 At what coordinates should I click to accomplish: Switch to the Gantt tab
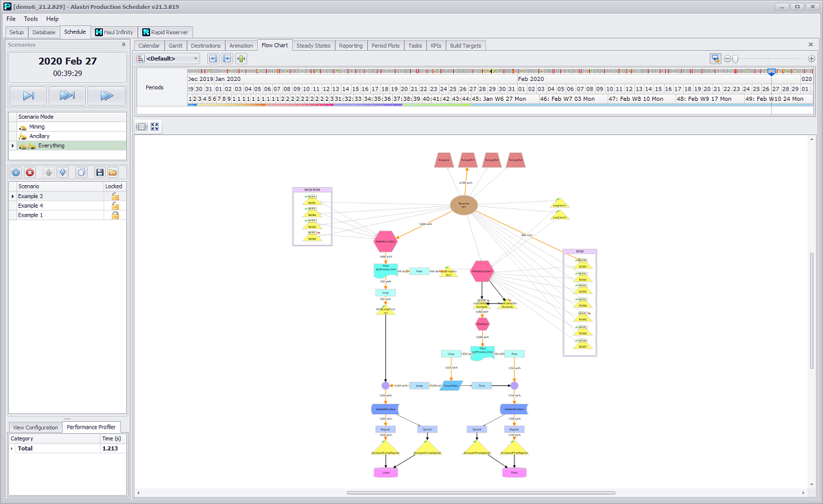tap(175, 46)
